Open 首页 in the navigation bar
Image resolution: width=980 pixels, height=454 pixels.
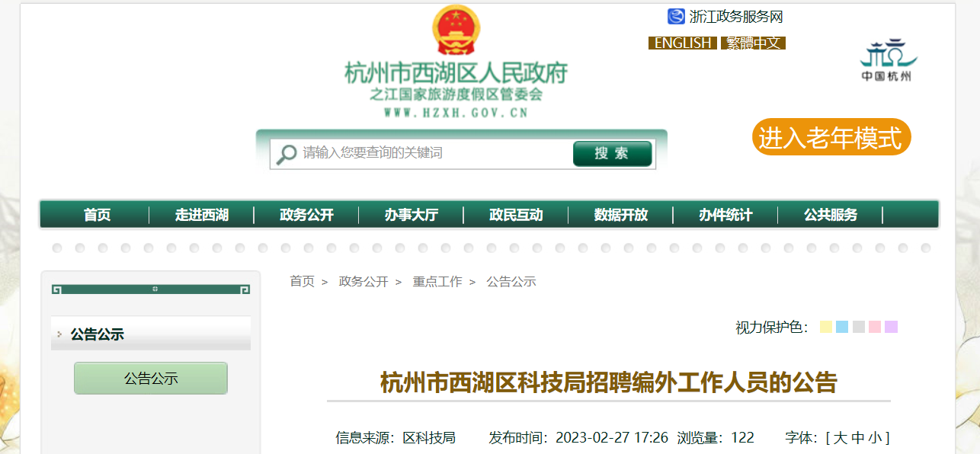97,216
